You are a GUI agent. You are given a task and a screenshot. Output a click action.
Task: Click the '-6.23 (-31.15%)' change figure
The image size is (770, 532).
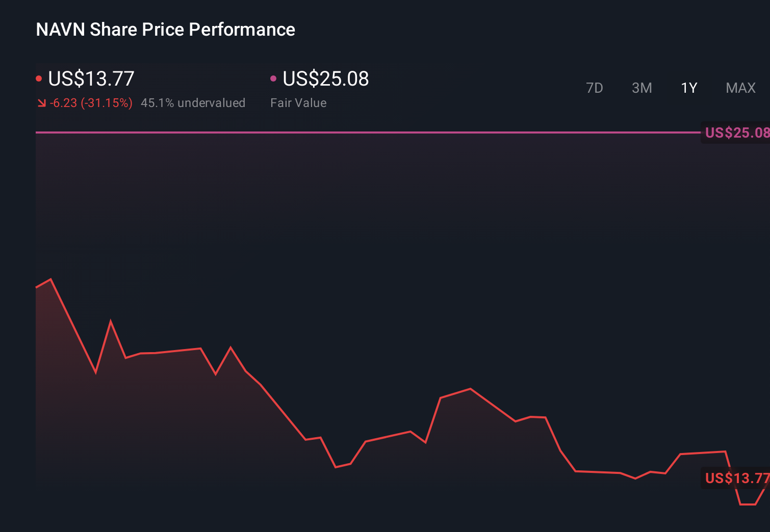coord(91,102)
